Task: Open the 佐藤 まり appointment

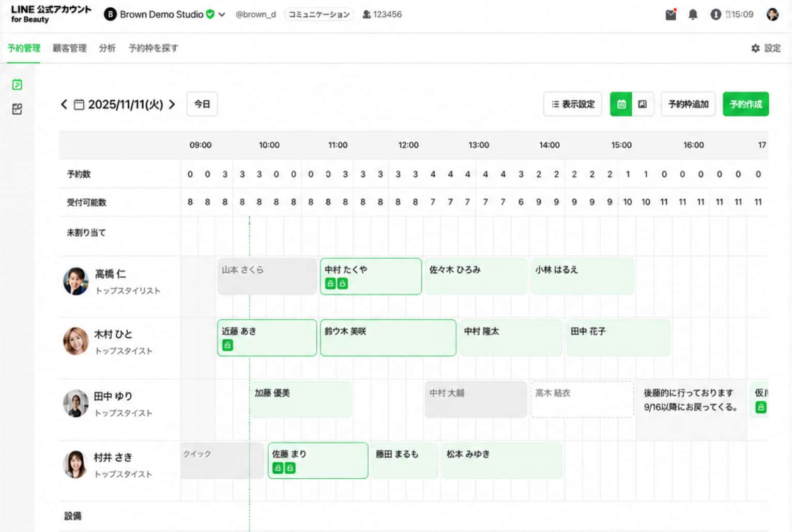Action: click(318, 460)
